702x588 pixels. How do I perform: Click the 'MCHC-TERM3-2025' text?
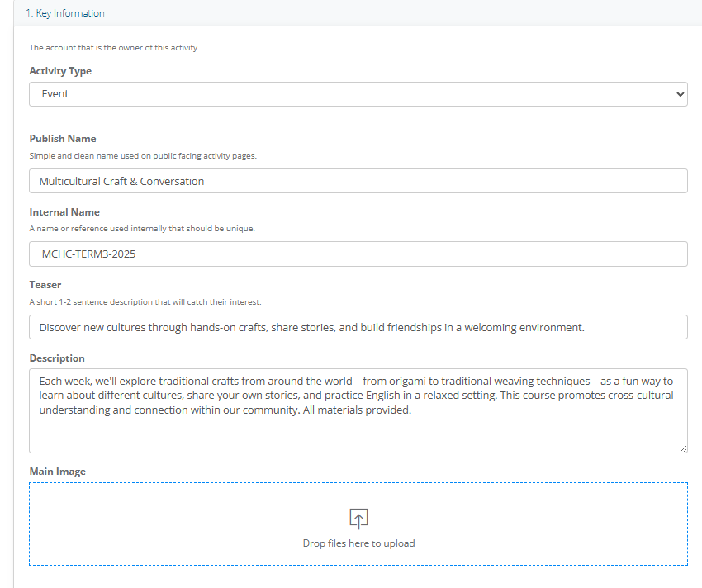tap(88, 254)
